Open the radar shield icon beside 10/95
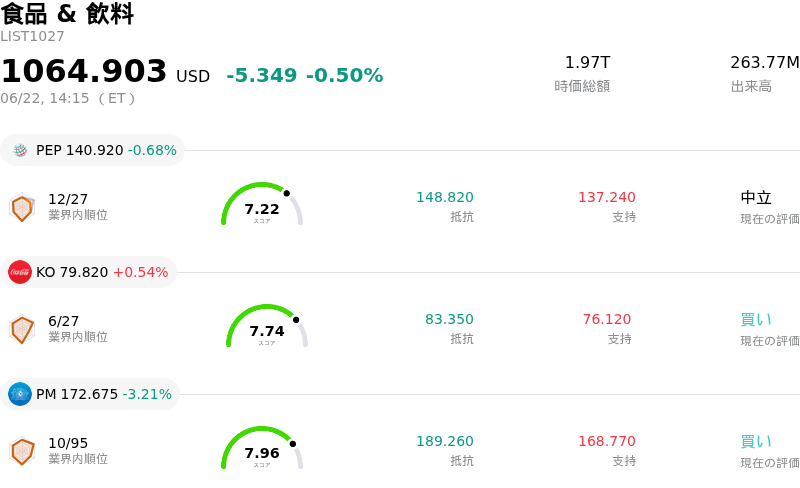Screen dimensions: 800x488 click(x=22, y=452)
